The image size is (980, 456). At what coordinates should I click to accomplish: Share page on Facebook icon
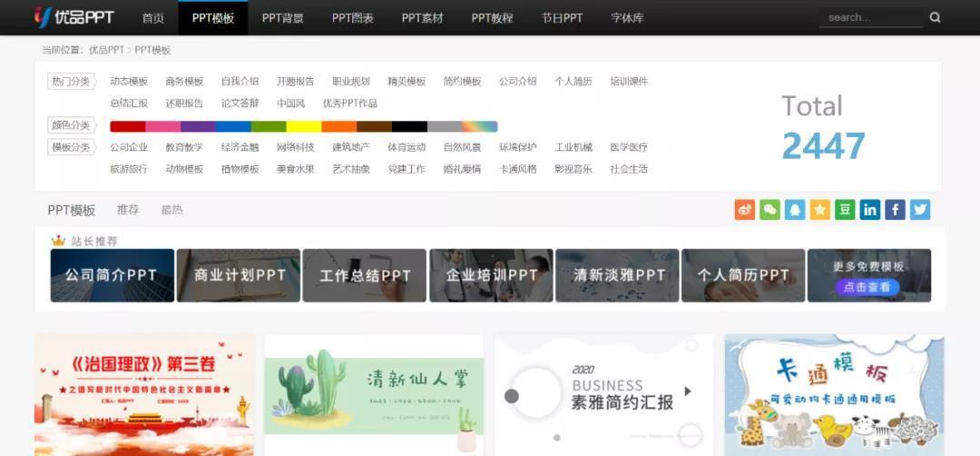(895, 210)
